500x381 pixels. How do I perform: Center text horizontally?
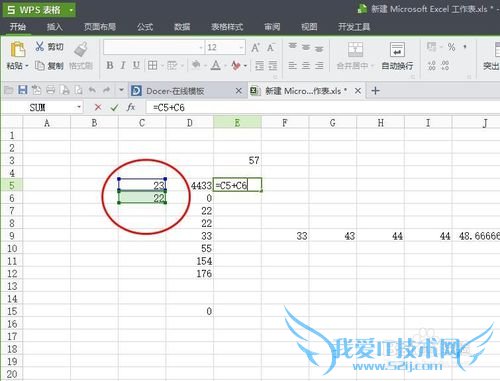[306, 65]
